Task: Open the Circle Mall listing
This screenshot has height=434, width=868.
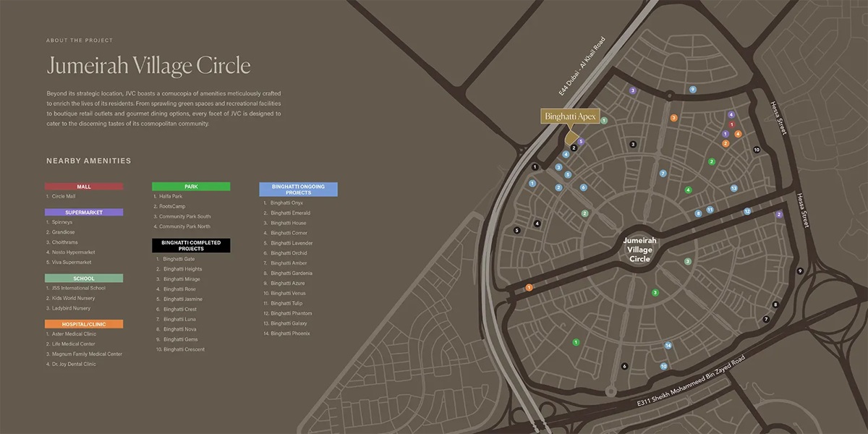Action: (x=62, y=195)
